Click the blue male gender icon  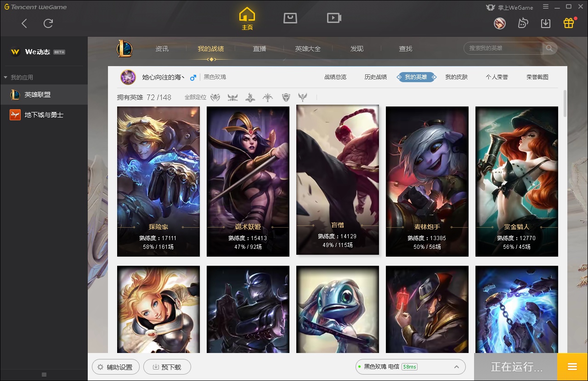coord(193,77)
